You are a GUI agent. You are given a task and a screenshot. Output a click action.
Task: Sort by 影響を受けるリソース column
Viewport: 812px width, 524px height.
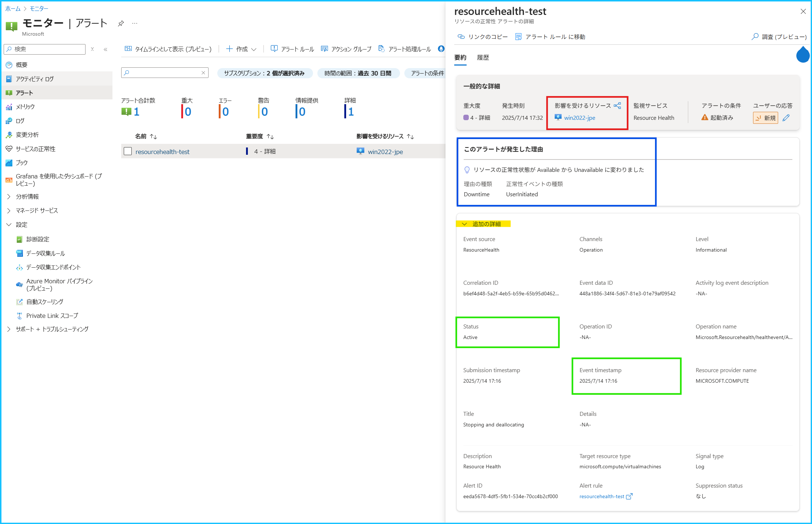[385, 136]
